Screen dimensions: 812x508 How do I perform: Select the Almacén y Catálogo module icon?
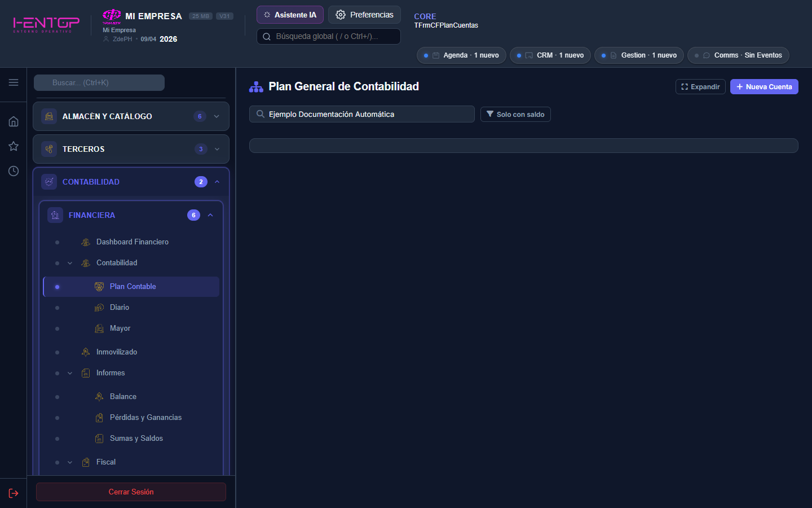pyautogui.click(x=50, y=116)
